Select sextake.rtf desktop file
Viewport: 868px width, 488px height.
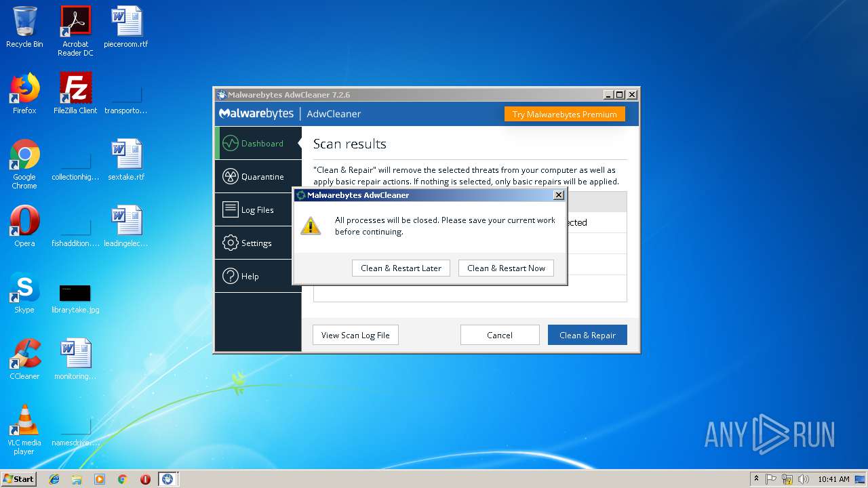[126, 160]
